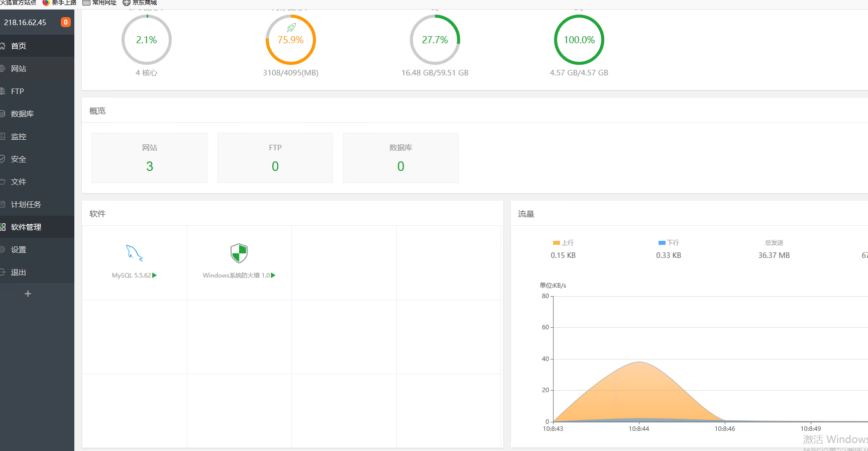Click the 16.48 GB/59.51 GB disk label
Viewport: 868px width, 451px height.
point(435,73)
